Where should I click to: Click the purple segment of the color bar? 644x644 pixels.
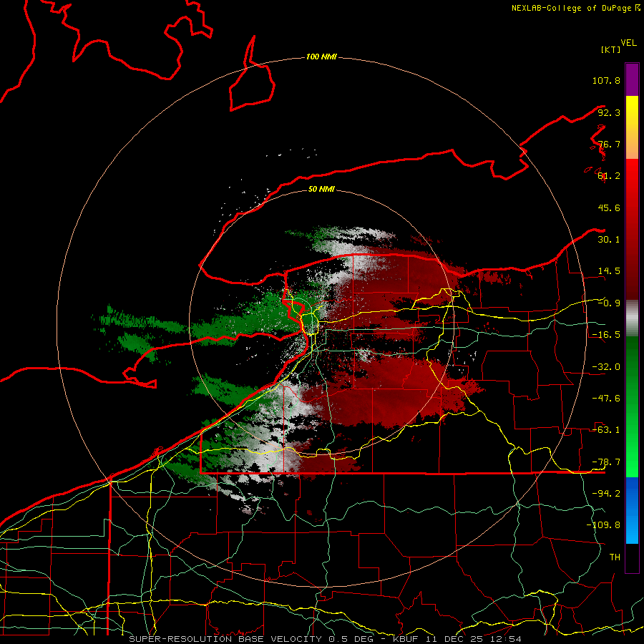click(x=632, y=79)
